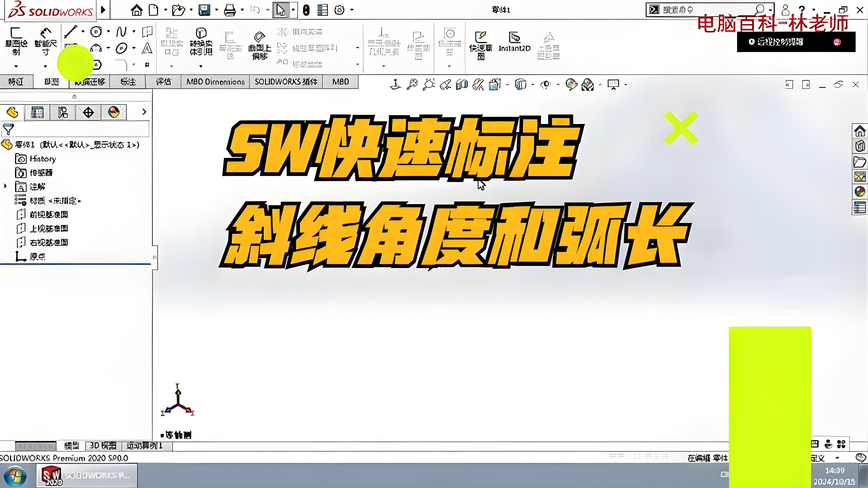
Task: Toggle the Select cursor tool
Action: (280, 10)
